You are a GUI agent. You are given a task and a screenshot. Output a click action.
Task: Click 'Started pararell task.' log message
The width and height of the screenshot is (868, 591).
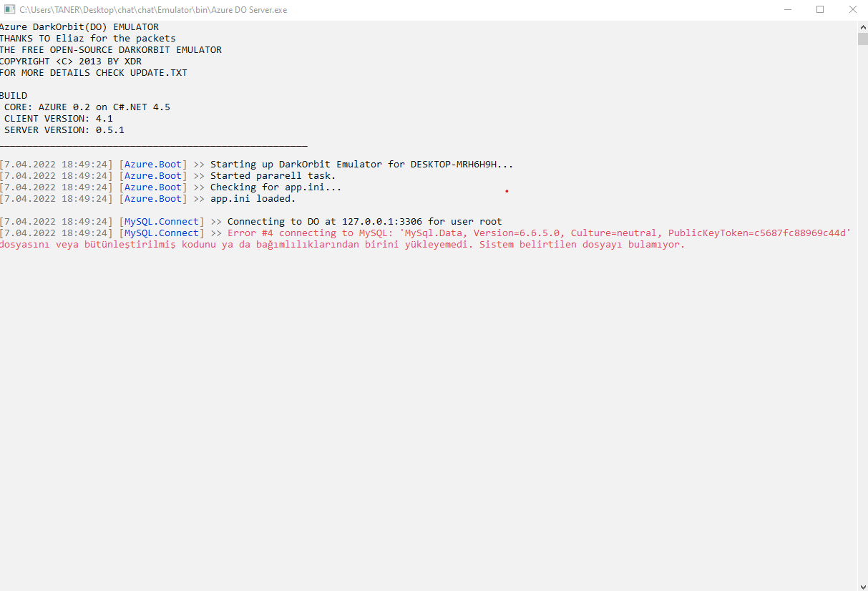(273, 176)
